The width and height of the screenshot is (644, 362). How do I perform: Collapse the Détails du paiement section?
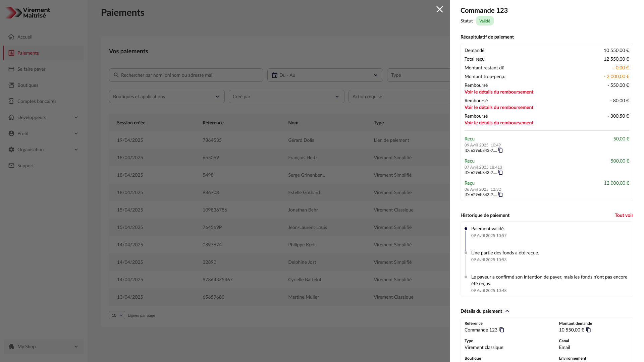tap(507, 311)
